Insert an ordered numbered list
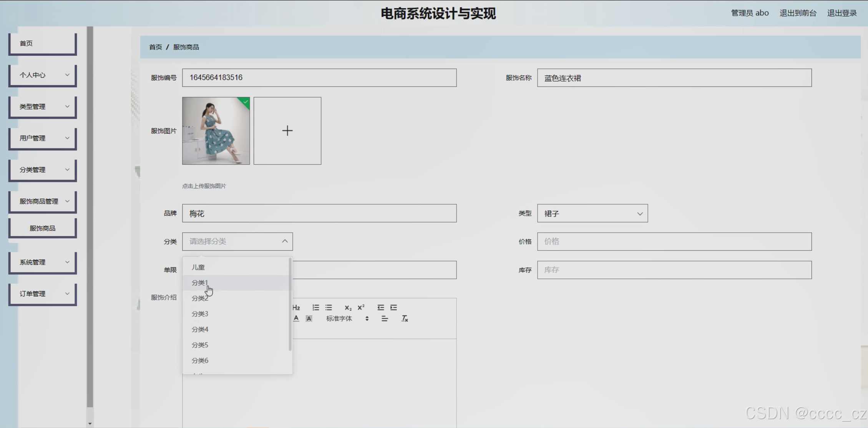This screenshot has height=428, width=868. point(315,308)
